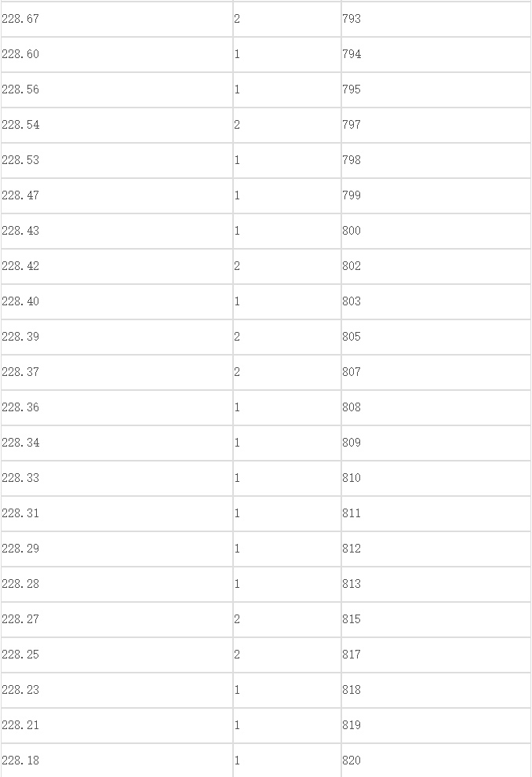Select the 228.39 score cell
The width and height of the screenshot is (532, 777).
(117, 337)
